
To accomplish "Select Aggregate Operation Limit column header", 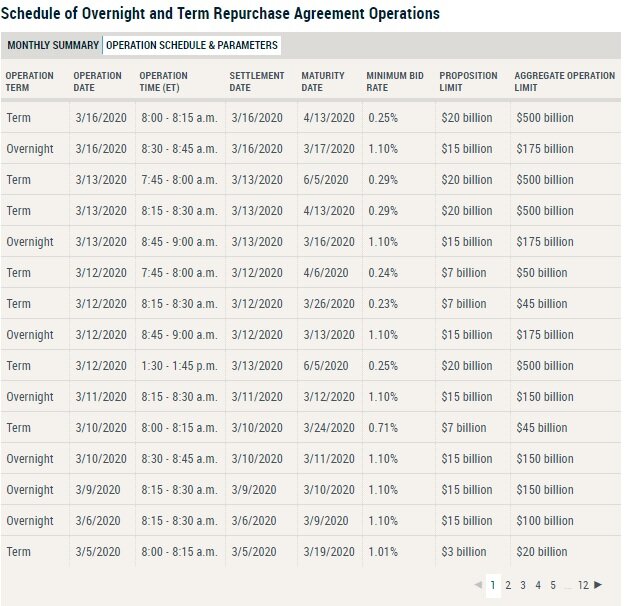I will pyautogui.click(x=564, y=81).
